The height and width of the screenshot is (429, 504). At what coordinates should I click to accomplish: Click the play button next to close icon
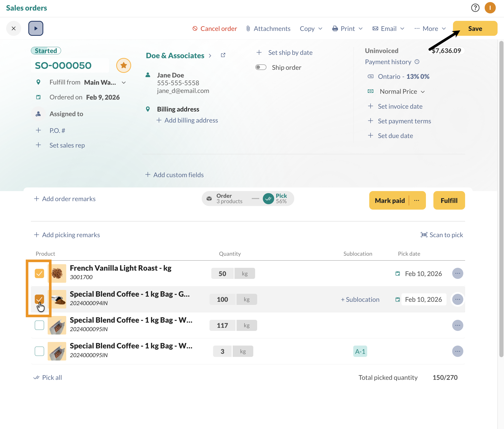tap(36, 28)
